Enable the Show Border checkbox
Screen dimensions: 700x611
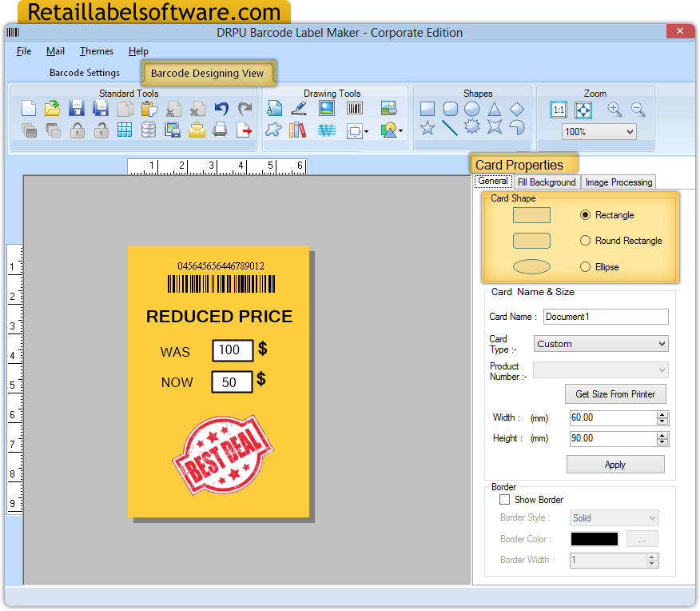(505, 499)
